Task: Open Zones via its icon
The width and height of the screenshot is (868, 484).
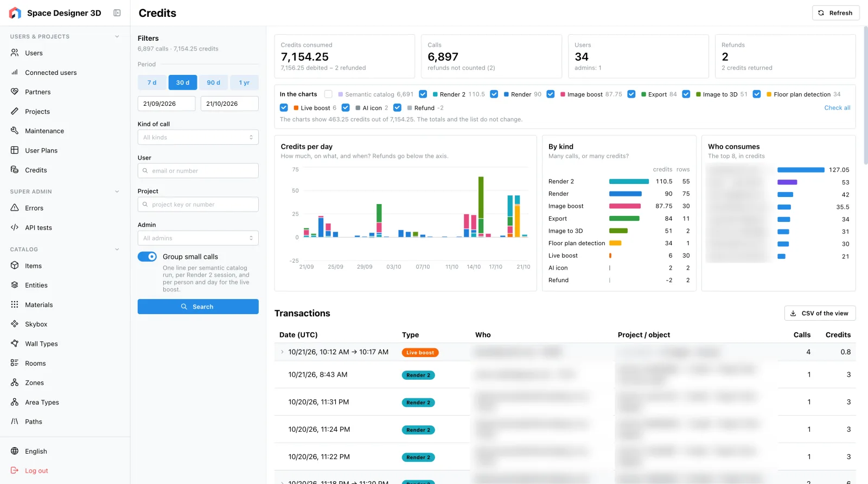Action: coord(15,383)
